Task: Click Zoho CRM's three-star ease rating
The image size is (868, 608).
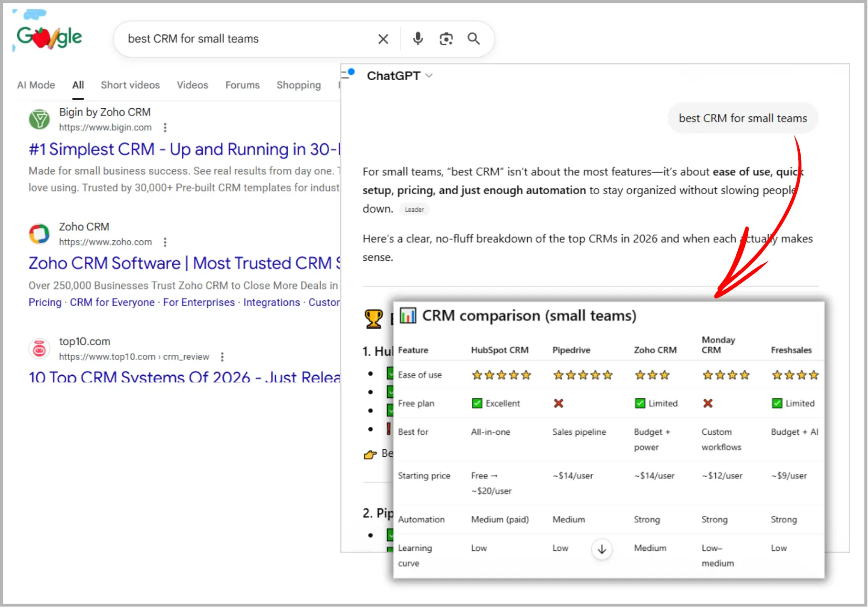Action: click(652, 375)
